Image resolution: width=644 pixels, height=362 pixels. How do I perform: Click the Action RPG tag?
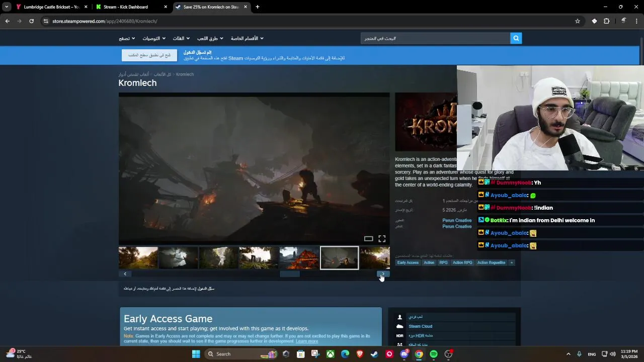462,262
